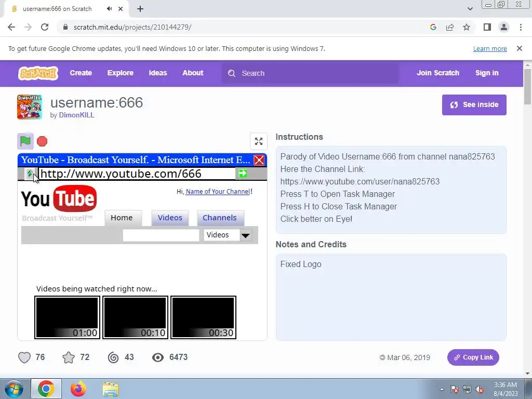Click the project's YouTube search box
The width and height of the screenshot is (532, 399).
161,235
